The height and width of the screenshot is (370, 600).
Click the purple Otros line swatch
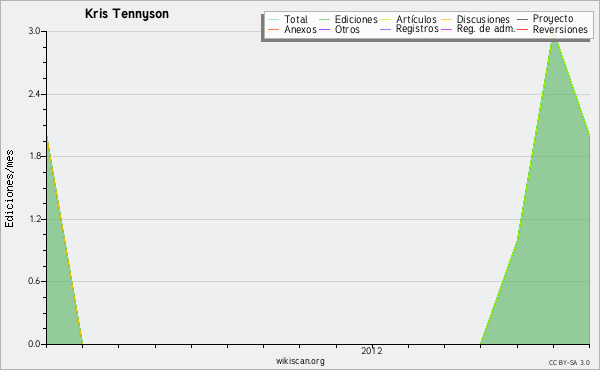click(324, 29)
